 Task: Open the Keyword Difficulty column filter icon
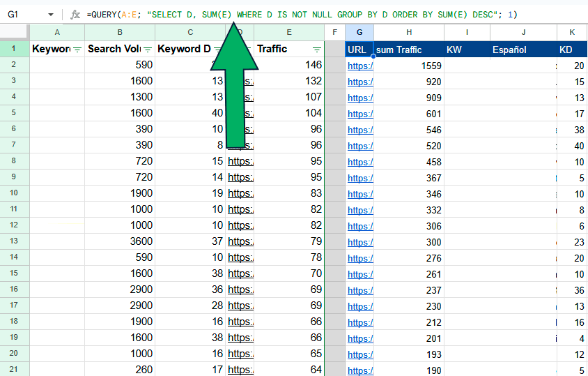pyautogui.click(x=218, y=50)
